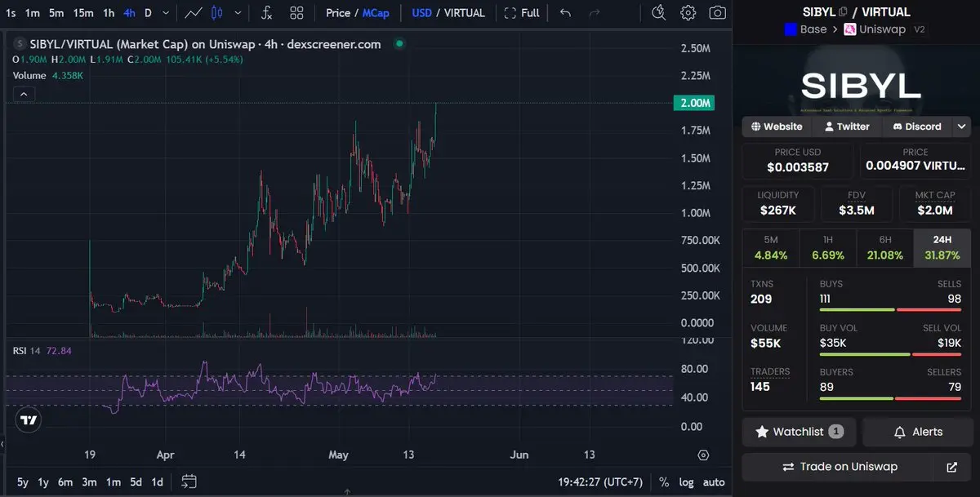The height and width of the screenshot is (497, 980).
Task: Open the chart type dropdown arrow
Action: pyautogui.click(x=238, y=13)
